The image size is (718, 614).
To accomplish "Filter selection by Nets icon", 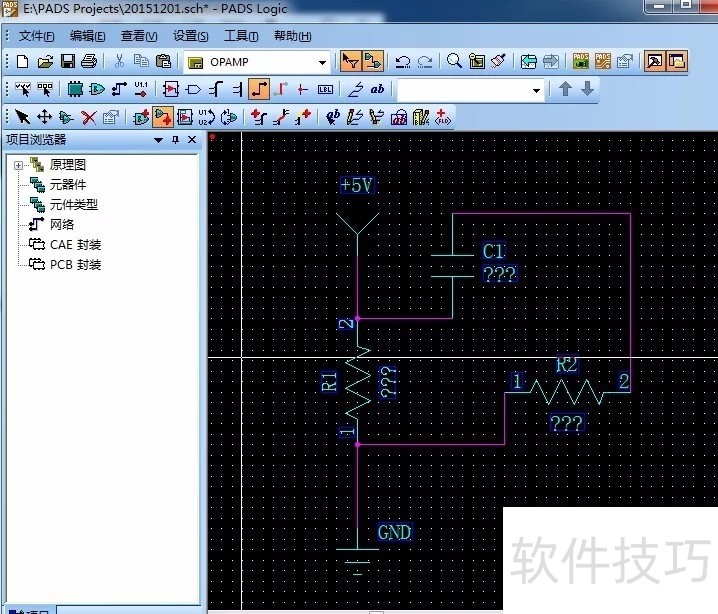I will 119,89.
